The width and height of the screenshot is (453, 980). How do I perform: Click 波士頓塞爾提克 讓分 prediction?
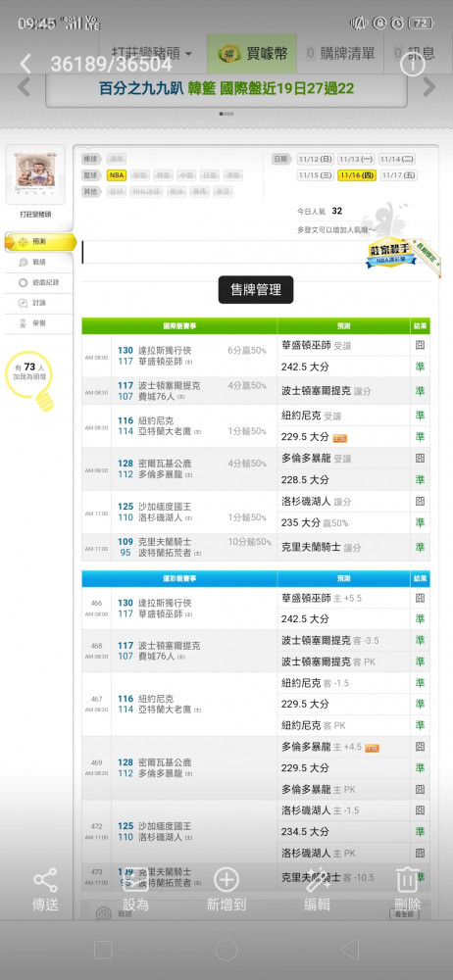pos(326,391)
